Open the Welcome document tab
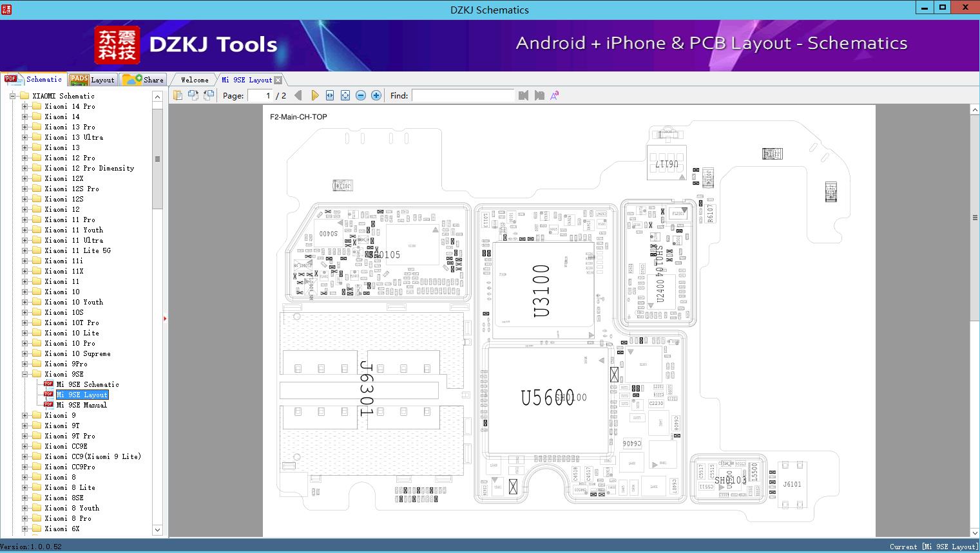This screenshot has width=980, height=553. 194,80
